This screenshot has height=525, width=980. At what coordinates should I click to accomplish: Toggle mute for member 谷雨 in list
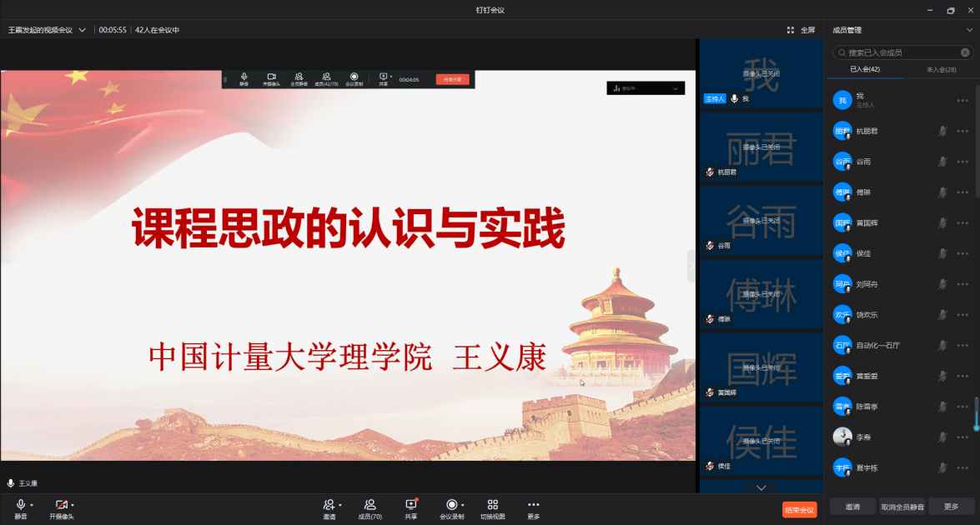(x=942, y=162)
